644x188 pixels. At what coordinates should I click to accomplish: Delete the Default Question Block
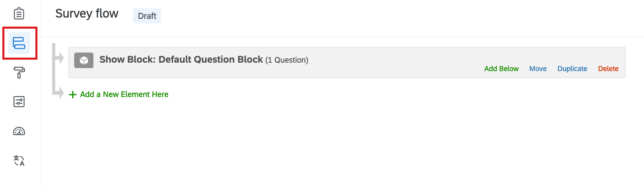pos(608,69)
